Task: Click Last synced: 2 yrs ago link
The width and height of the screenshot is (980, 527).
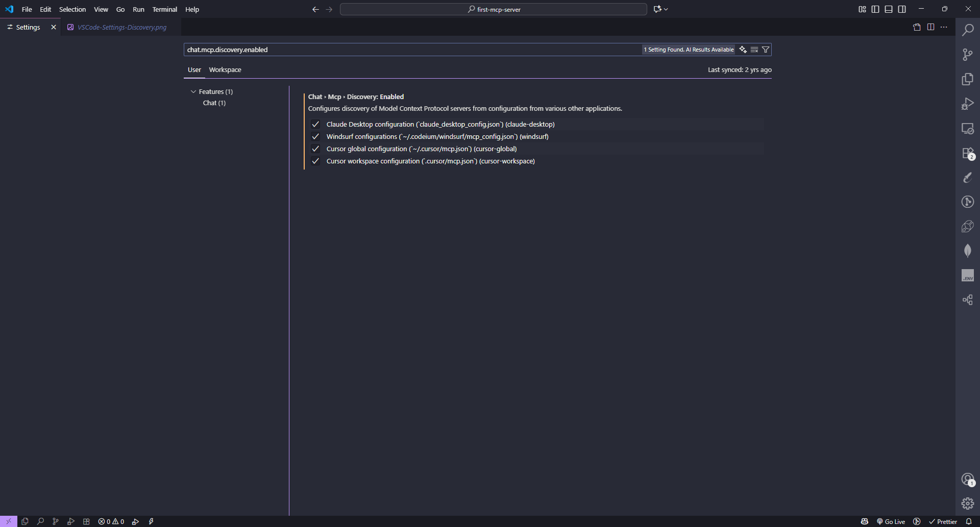Action: click(740, 69)
